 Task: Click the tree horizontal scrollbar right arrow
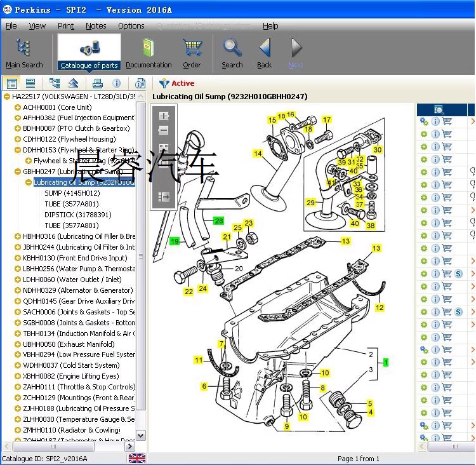pyautogui.click(x=130, y=446)
